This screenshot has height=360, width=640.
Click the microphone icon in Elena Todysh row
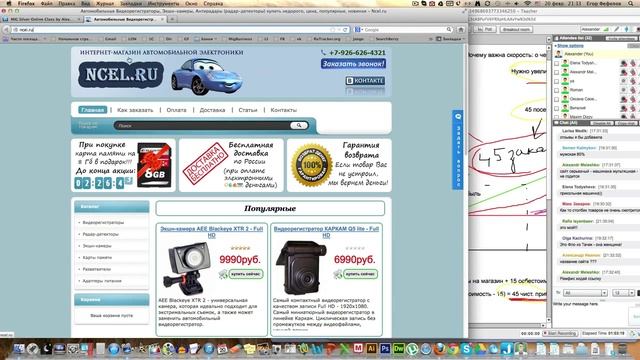pos(632,63)
